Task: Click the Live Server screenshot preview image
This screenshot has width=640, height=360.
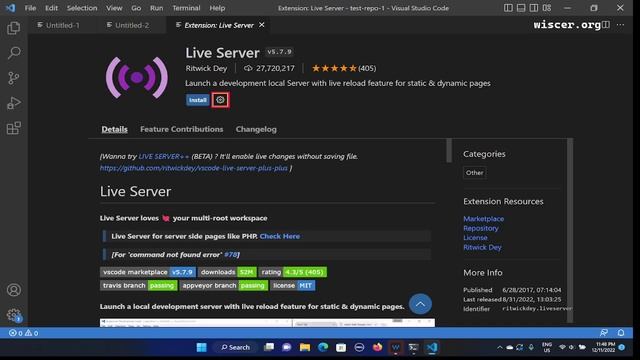Action: click(267, 322)
